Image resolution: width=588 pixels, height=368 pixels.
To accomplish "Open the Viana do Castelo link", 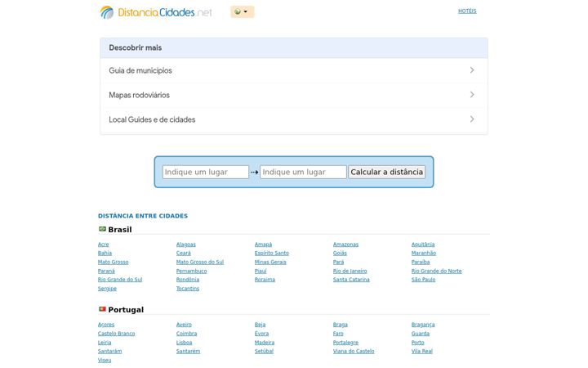I will click(x=354, y=352).
